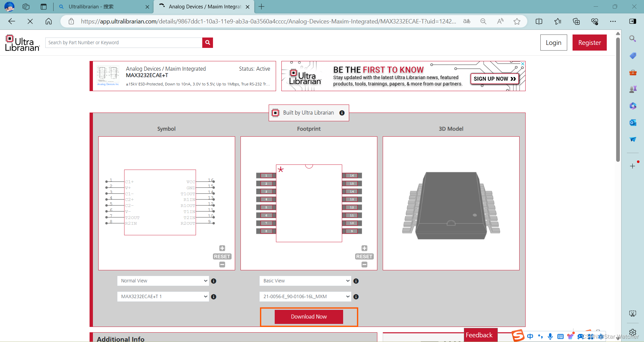Open the browser home page
This screenshot has width=644, height=342.
coord(49,21)
